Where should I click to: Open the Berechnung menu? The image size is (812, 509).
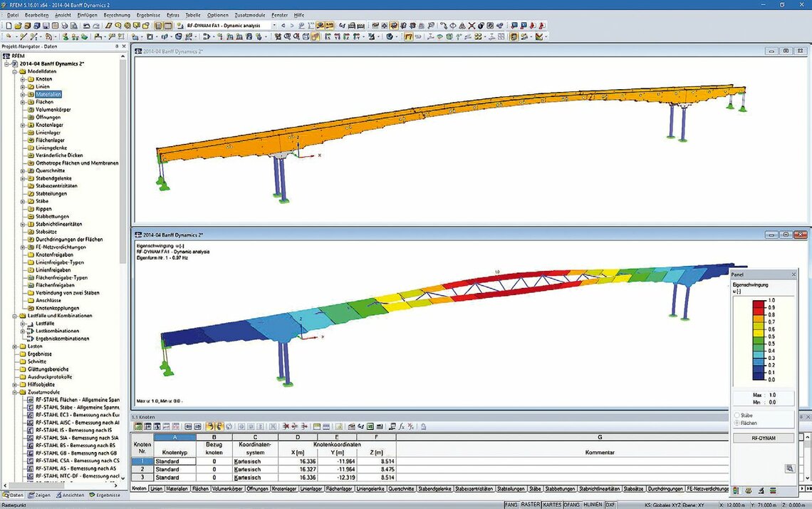click(117, 15)
